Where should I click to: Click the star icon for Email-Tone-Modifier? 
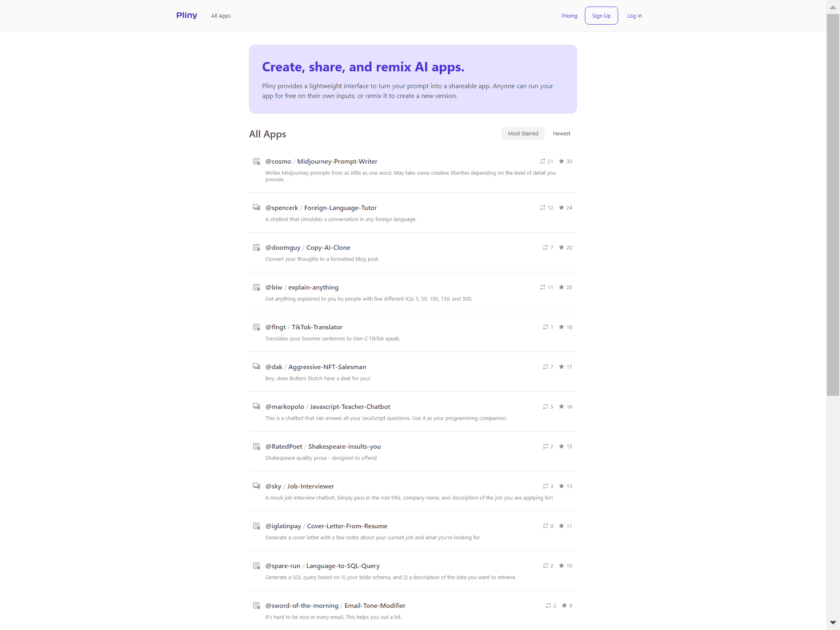point(564,605)
